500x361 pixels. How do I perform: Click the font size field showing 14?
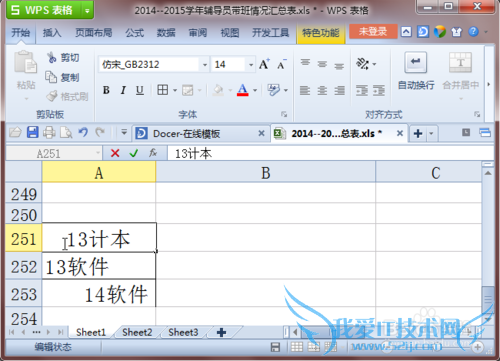click(229, 64)
